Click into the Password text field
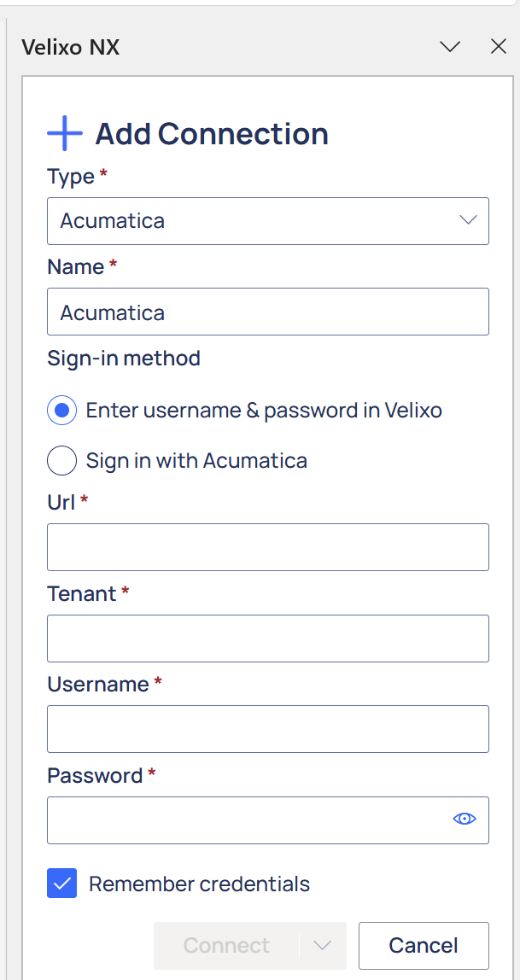Viewport: 520px width, 980px height. 267,820
